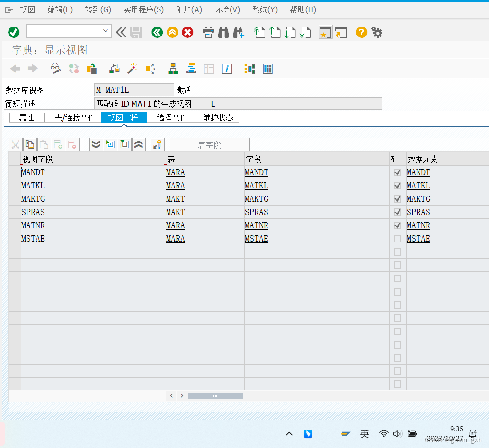Click the Select Key Fields icon
Screen dimensions: 489x448
pyautogui.click(x=158, y=144)
